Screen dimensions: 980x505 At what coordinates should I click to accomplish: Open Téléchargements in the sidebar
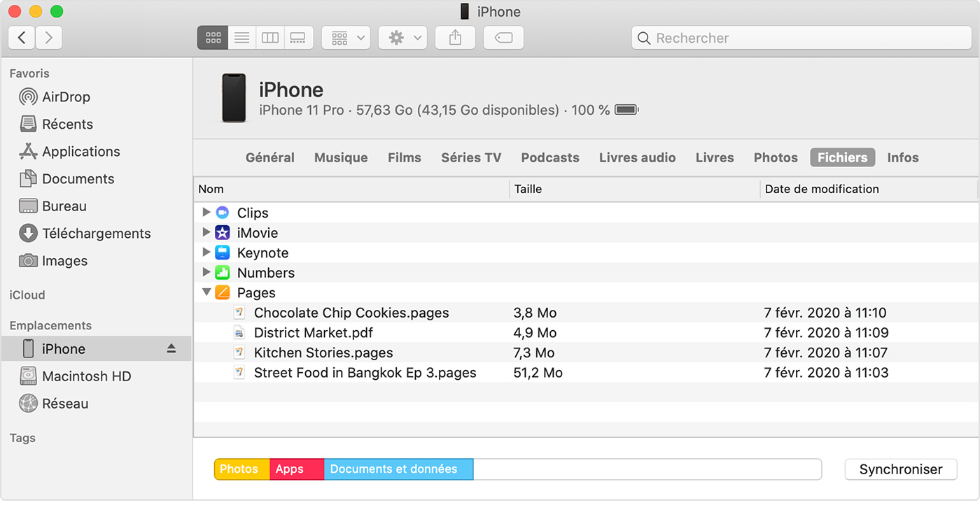tap(85, 233)
